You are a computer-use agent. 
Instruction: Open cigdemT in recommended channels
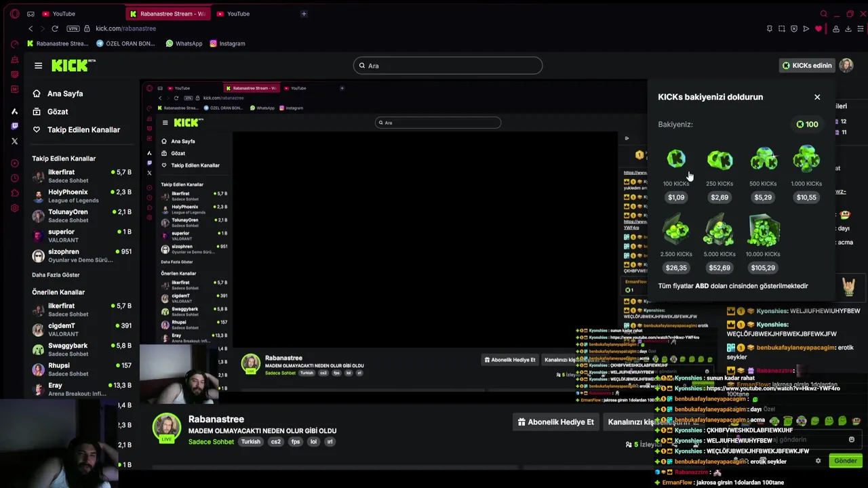pos(81,329)
